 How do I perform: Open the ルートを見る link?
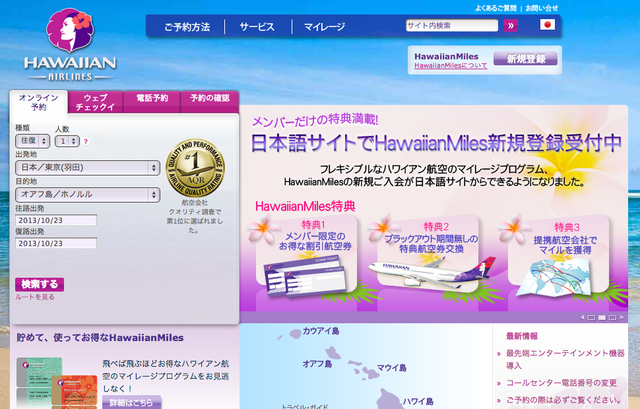pos(35,297)
